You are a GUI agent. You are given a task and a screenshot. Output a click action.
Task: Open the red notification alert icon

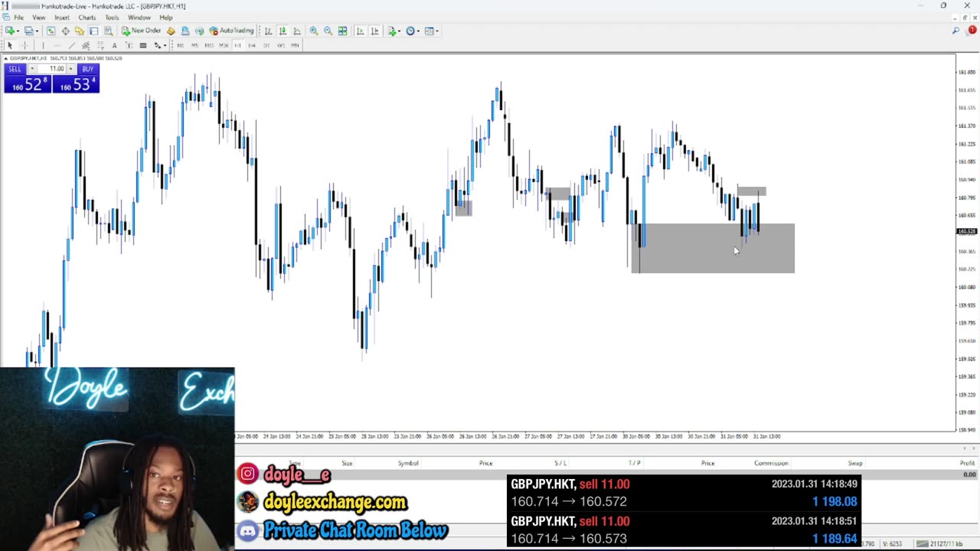click(x=972, y=31)
